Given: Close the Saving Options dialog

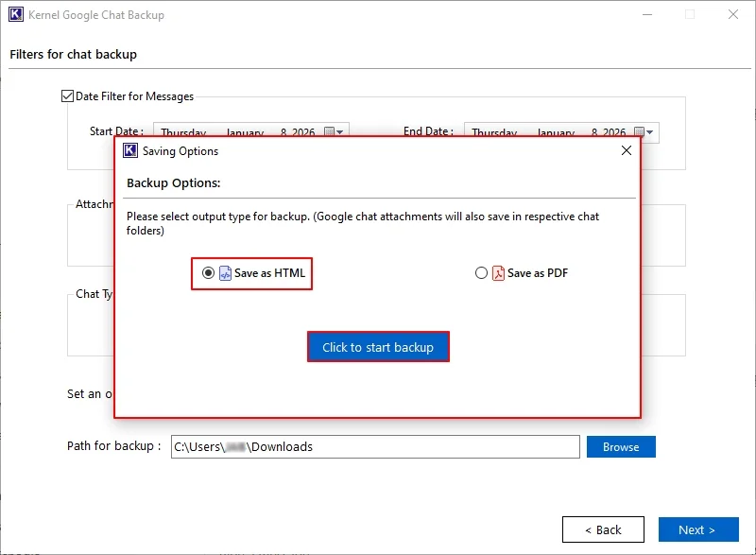Looking at the screenshot, I should click(626, 150).
